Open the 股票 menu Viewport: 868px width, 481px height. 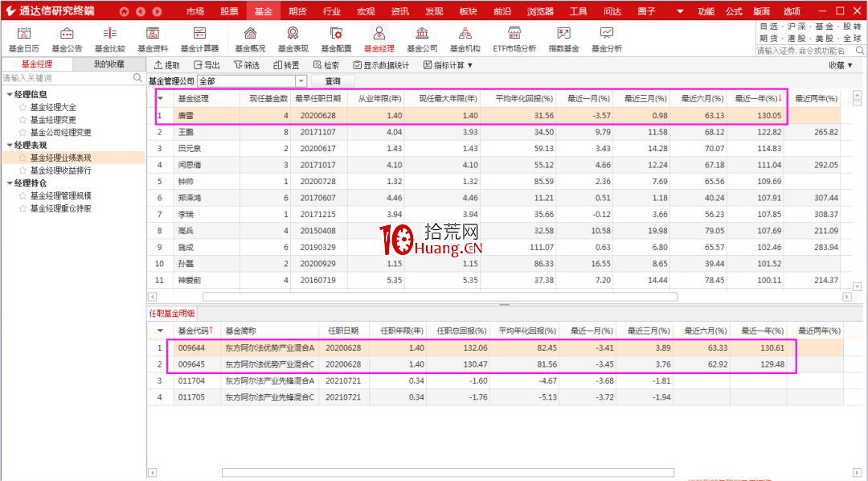coord(229,11)
